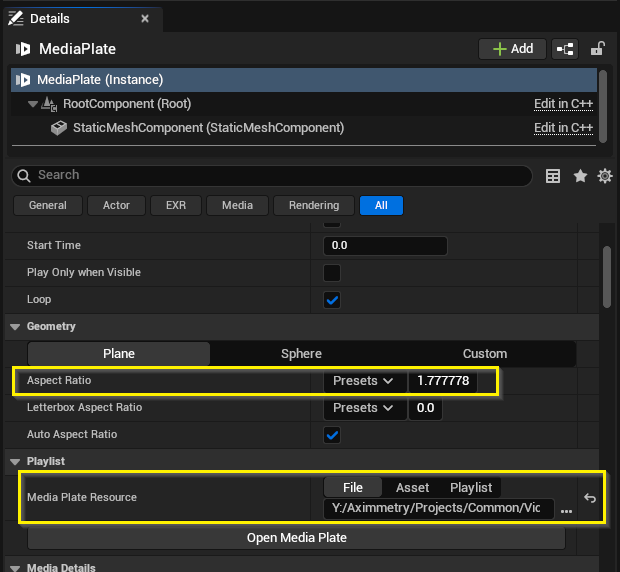This screenshot has height=572, width=620.
Task: Select the Media filter category
Action: [x=237, y=205]
